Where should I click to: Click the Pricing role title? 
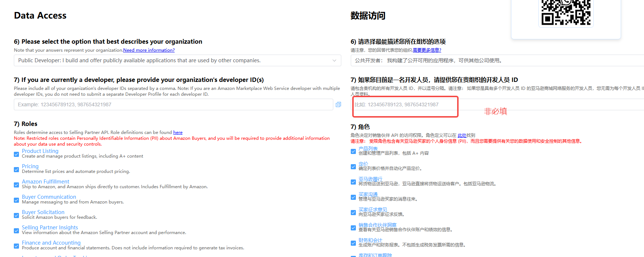pyautogui.click(x=30, y=166)
